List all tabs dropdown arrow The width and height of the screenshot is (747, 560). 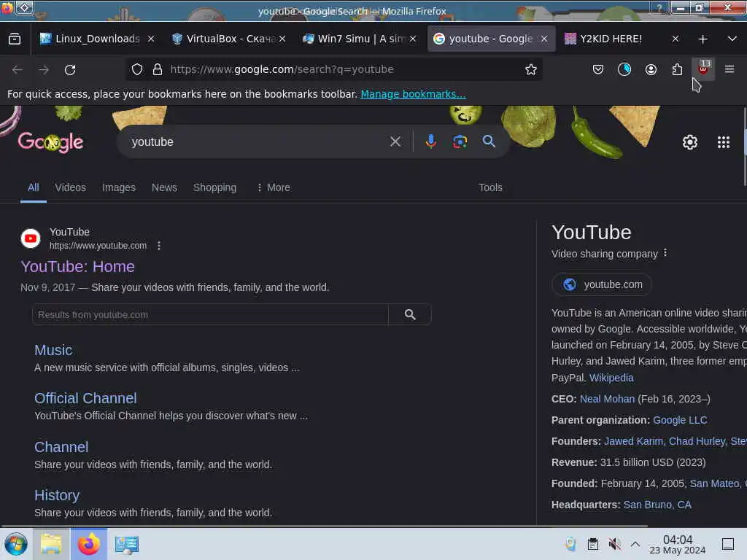tap(732, 39)
